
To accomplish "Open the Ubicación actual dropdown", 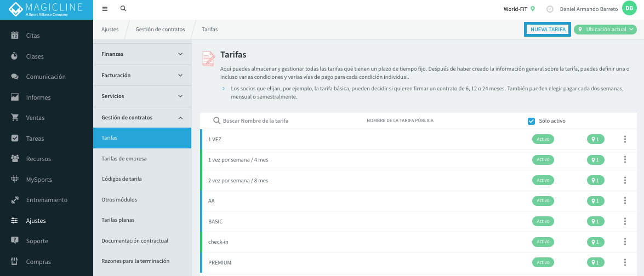I will (x=605, y=30).
